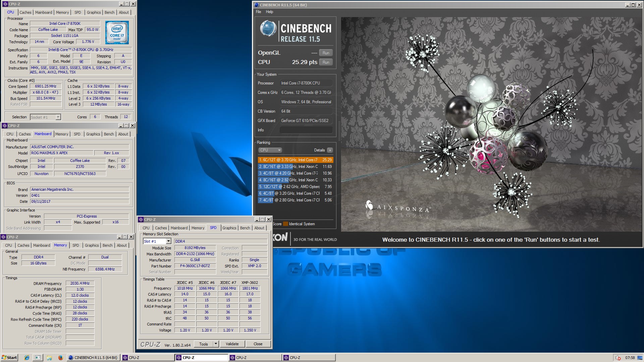Open the Slot #1 memory slot dropdown
The image size is (644, 362).
click(157, 241)
